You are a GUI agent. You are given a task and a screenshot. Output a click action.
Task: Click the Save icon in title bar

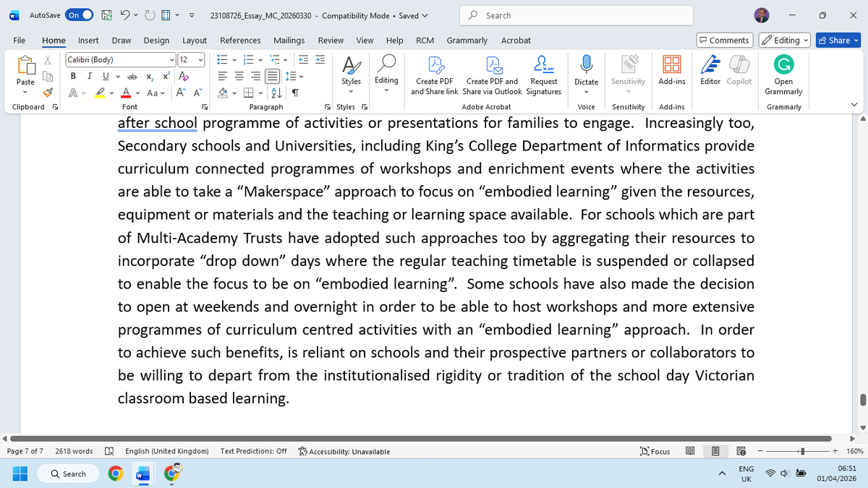pos(107,15)
